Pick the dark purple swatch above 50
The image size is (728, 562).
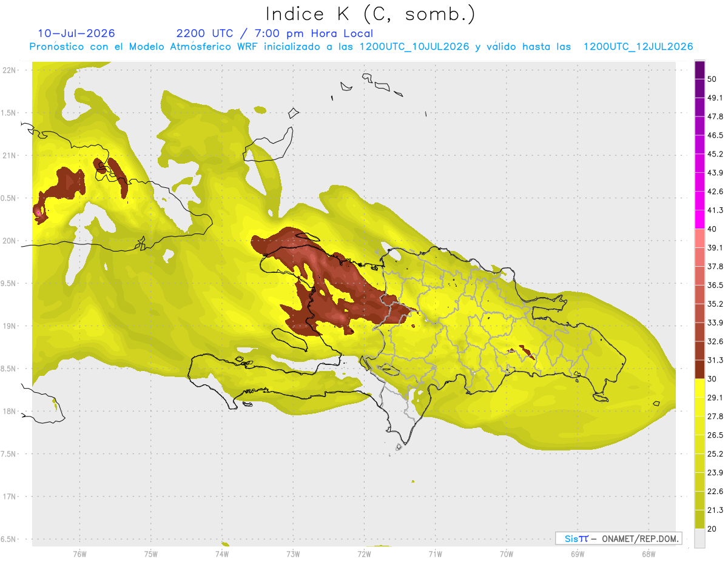point(699,70)
